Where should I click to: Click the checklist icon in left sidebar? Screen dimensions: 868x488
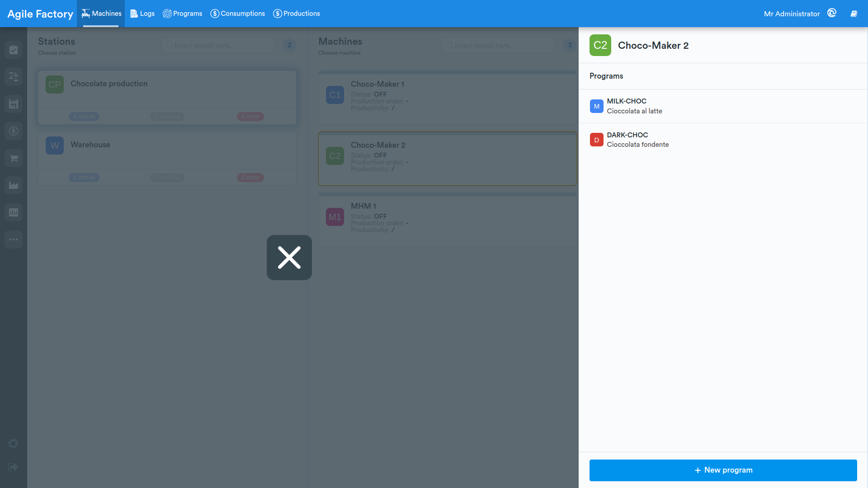coord(14,50)
